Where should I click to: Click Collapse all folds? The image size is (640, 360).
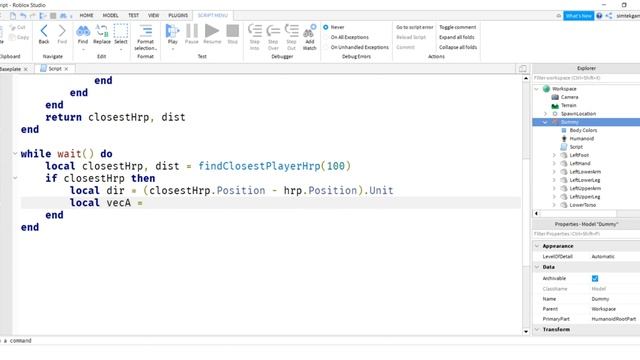[458, 47]
